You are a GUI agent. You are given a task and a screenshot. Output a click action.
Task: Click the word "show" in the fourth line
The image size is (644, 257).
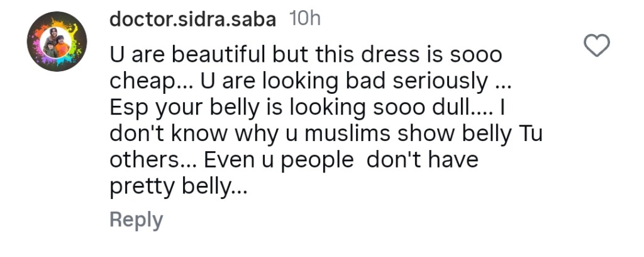[420, 134]
